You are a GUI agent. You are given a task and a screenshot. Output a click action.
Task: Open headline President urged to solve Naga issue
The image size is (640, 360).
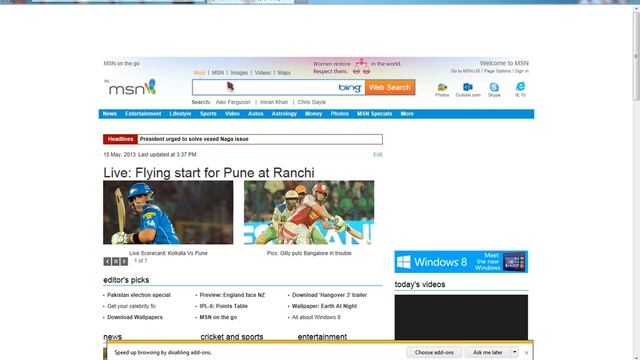coord(194,139)
